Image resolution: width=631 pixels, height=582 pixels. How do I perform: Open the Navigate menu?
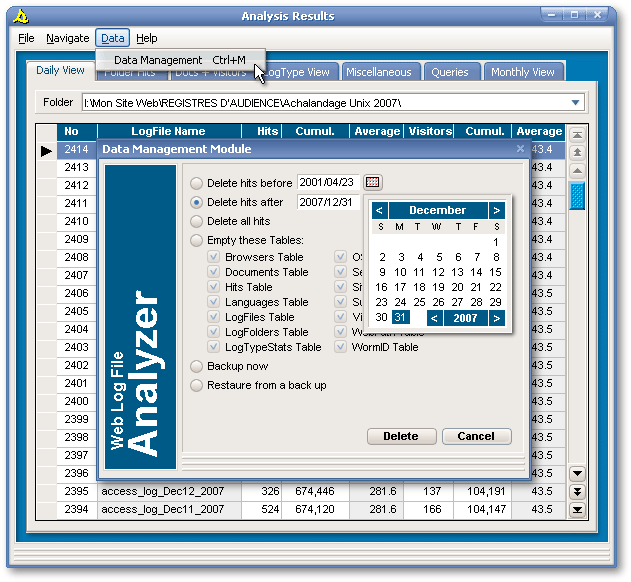pyautogui.click(x=68, y=38)
